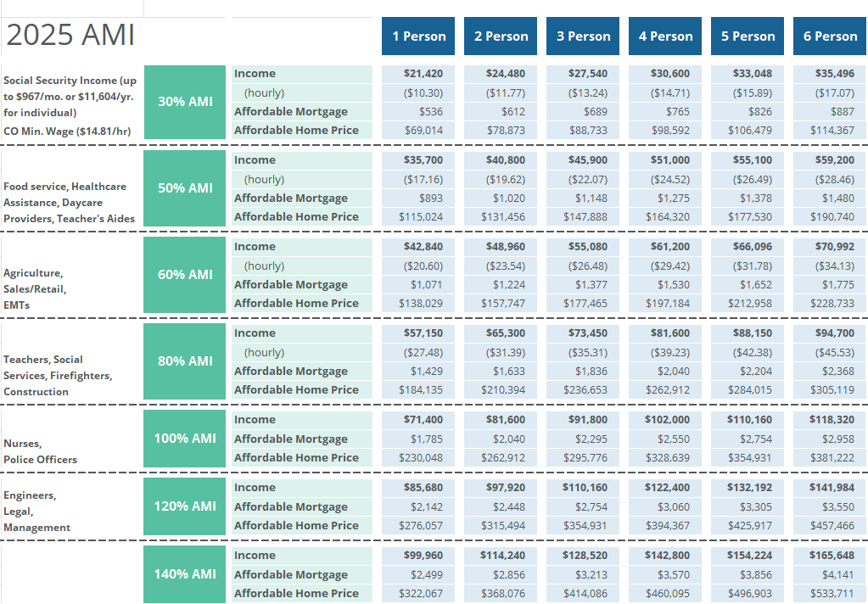Select the 6 Person column header
The height and width of the screenshot is (604, 868).
pyautogui.click(x=829, y=36)
